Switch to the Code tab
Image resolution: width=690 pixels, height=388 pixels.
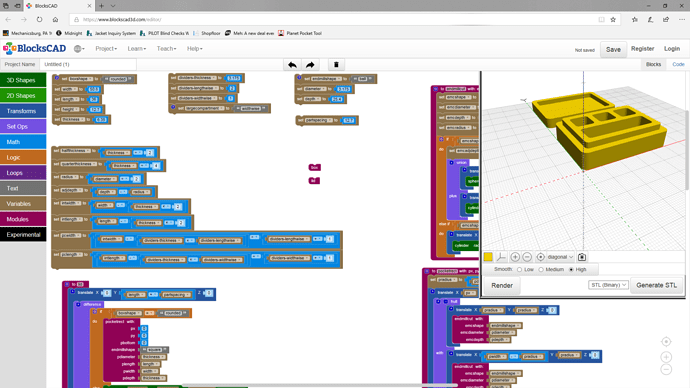678,64
